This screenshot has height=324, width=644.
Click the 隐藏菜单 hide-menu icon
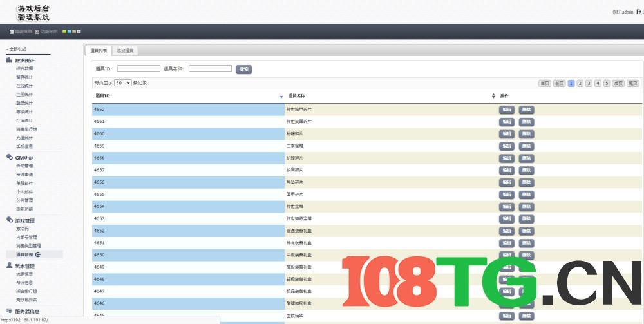click(12, 32)
